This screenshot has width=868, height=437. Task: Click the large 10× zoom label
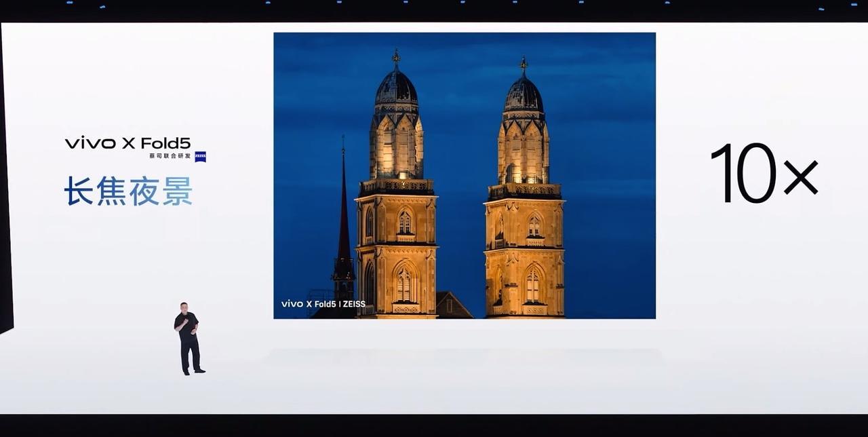tap(764, 173)
